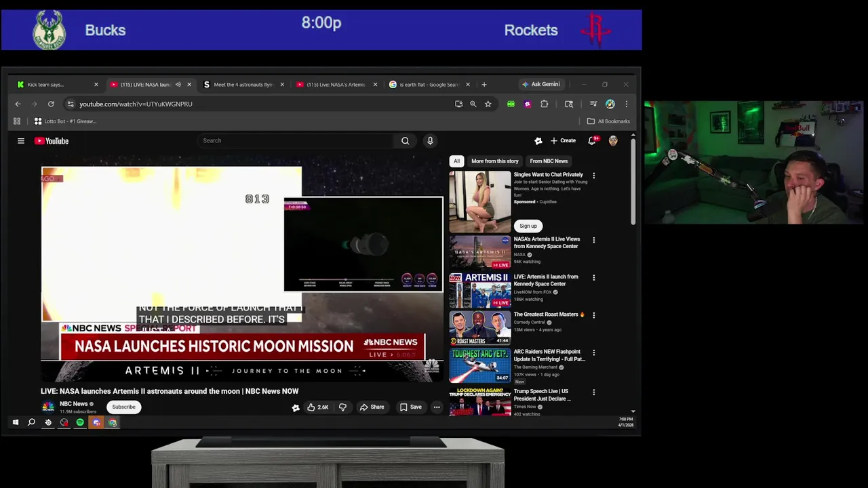Open Windows taskbar search
This screenshot has height=488, width=868.
(x=31, y=422)
